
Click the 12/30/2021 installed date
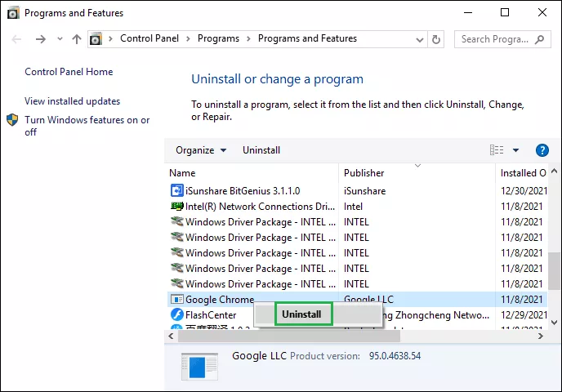pyautogui.click(x=524, y=190)
